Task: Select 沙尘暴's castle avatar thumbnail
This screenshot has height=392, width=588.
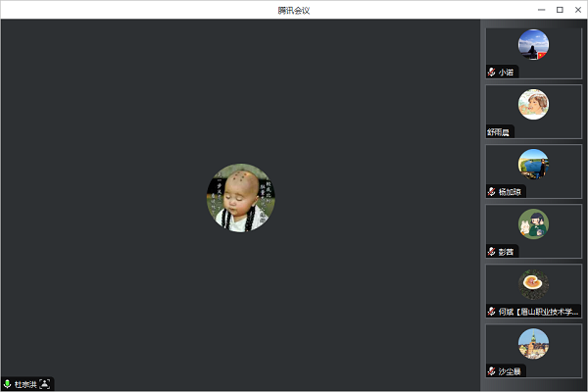Action: pos(533,344)
